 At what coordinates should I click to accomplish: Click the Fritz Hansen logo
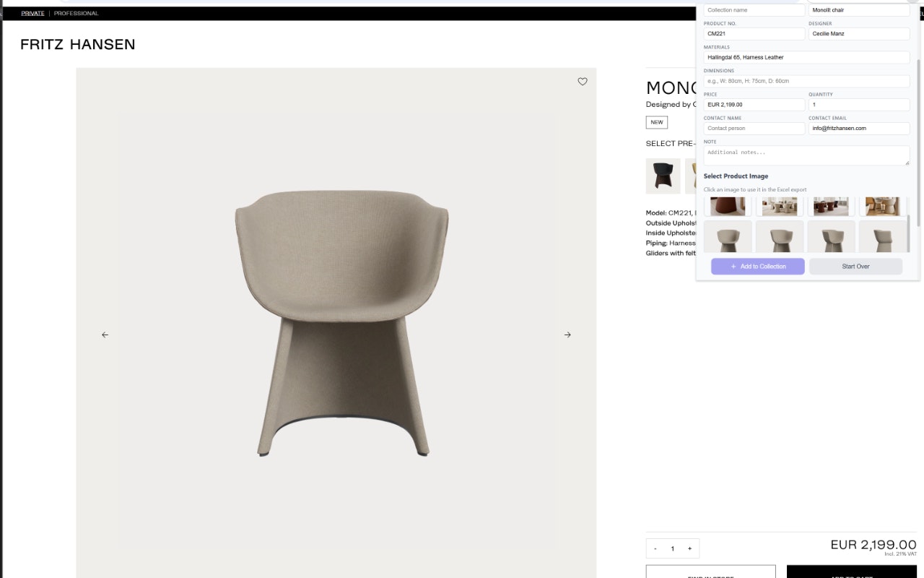pos(77,44)
